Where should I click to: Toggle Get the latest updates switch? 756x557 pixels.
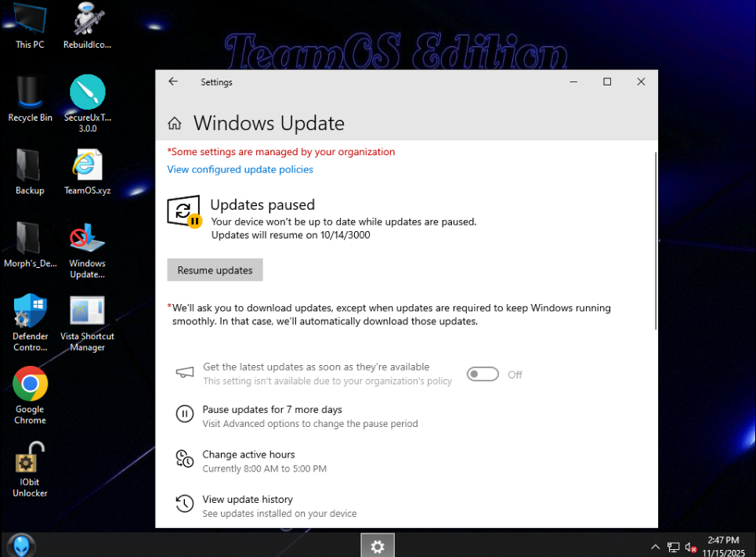point(483,374)
